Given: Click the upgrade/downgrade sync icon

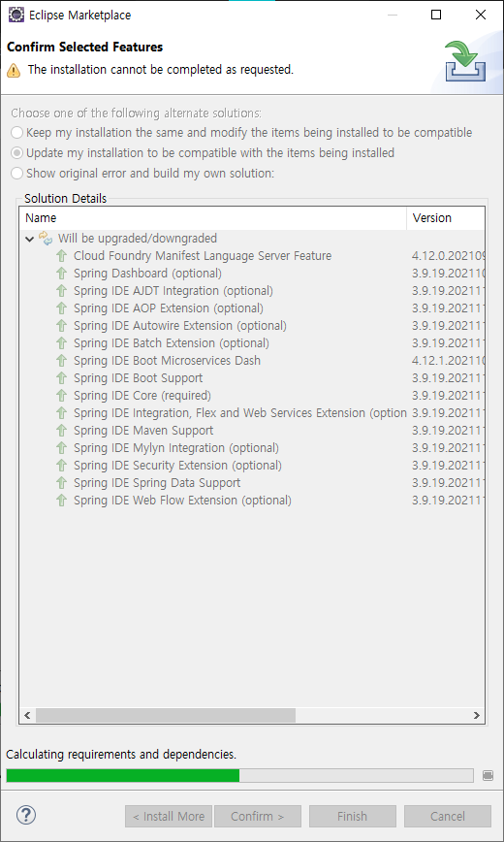Looking at the screenshot, I should (x=47, y=238).
